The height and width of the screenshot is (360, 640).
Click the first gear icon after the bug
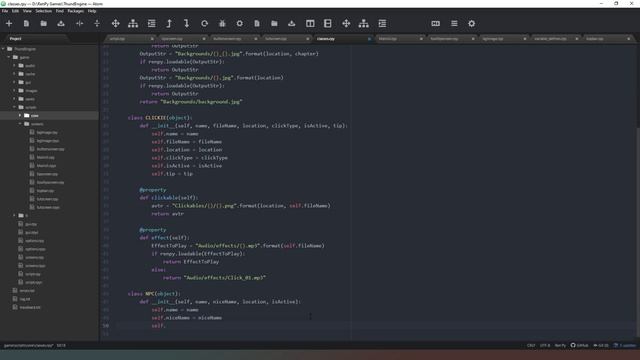coord(240,24)
